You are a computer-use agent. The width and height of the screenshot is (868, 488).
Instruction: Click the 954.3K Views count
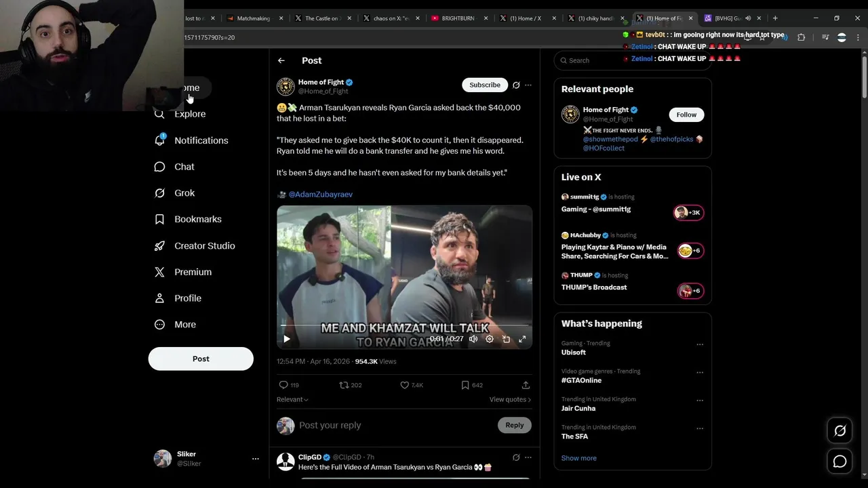[x=376, y=362]
